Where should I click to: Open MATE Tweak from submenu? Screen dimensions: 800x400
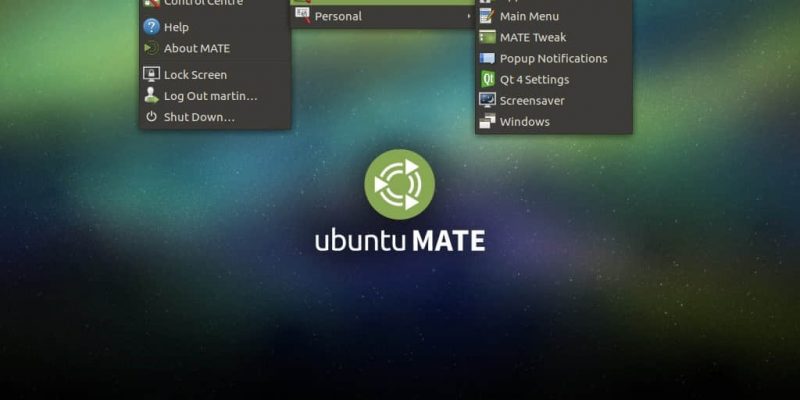(554, 37)
